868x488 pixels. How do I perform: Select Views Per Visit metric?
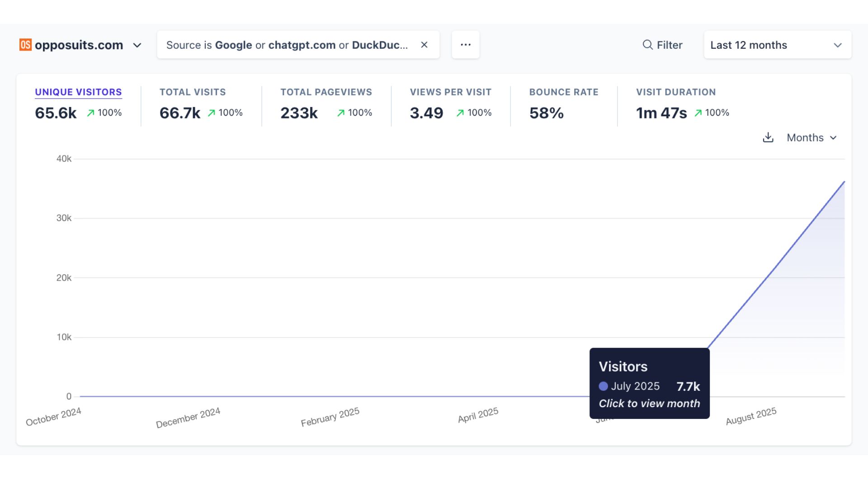pos(450,92)
